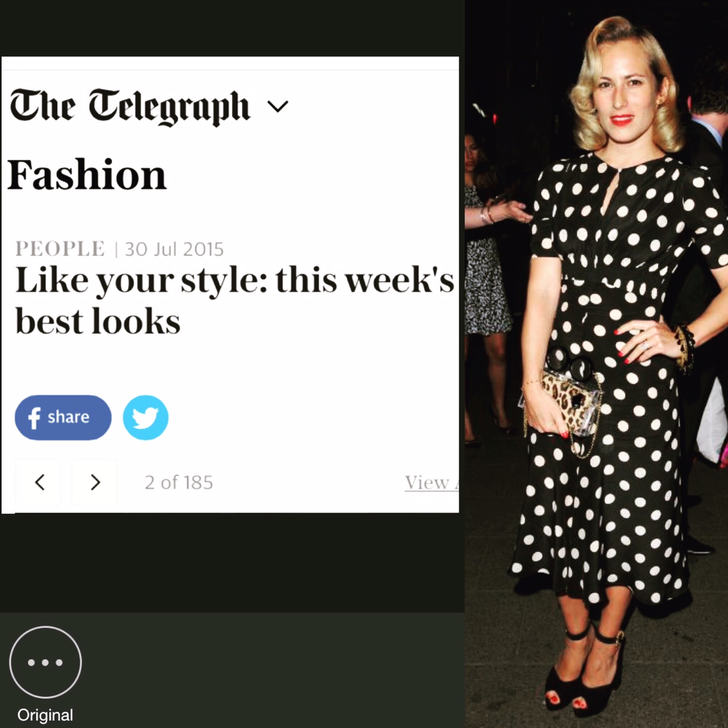Go to the previous gallery slide arrow
The image size is (728, 728).
pos(39,482)
